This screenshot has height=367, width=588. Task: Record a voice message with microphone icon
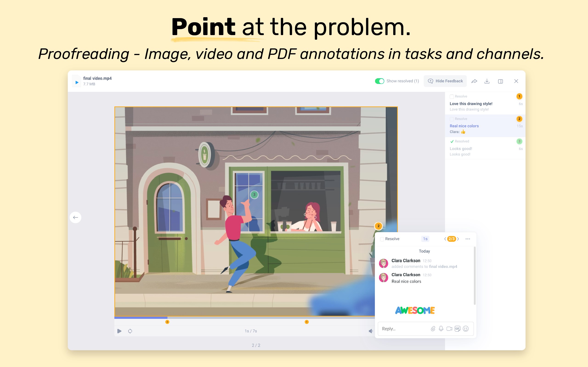pyautogui.click(x=441, y=329)
